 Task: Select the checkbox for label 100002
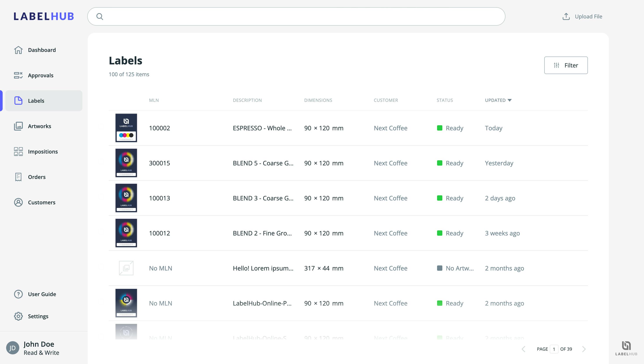101,127
